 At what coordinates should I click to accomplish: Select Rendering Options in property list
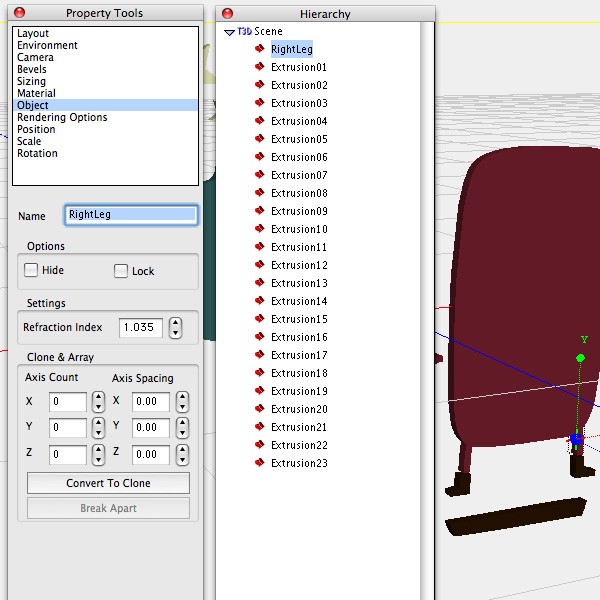62,117
